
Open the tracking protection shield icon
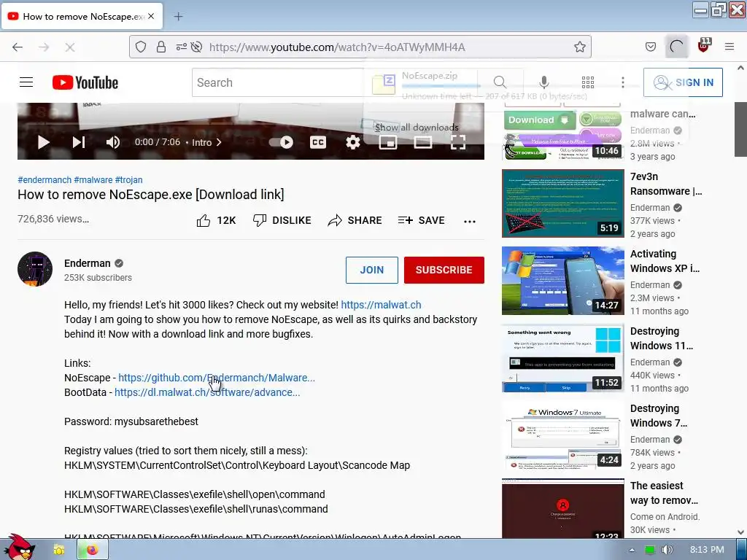pyautogui.click(x=141, y=47)
